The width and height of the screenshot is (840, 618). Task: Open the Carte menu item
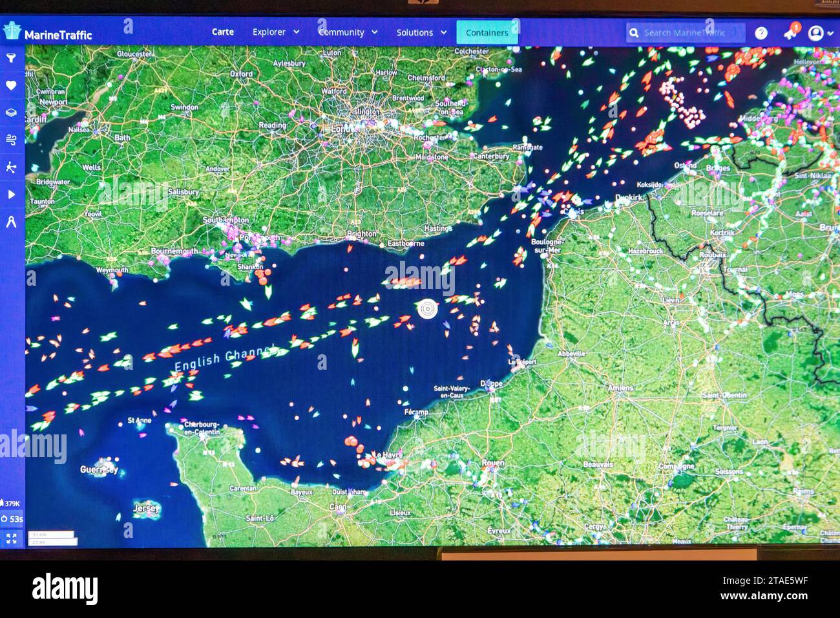(x=223, y=32)
